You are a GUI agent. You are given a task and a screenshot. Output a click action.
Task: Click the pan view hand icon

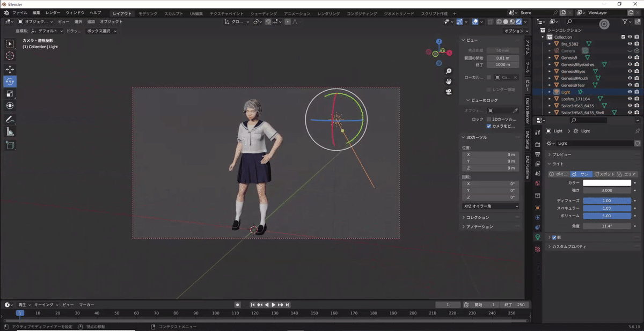pyautogui.click(x=449, y=82)
